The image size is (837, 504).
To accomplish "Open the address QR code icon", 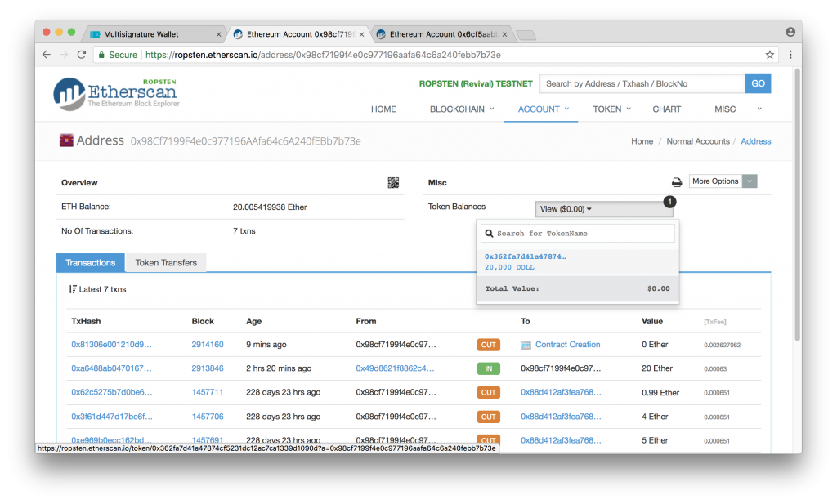I will coord(393,182).
